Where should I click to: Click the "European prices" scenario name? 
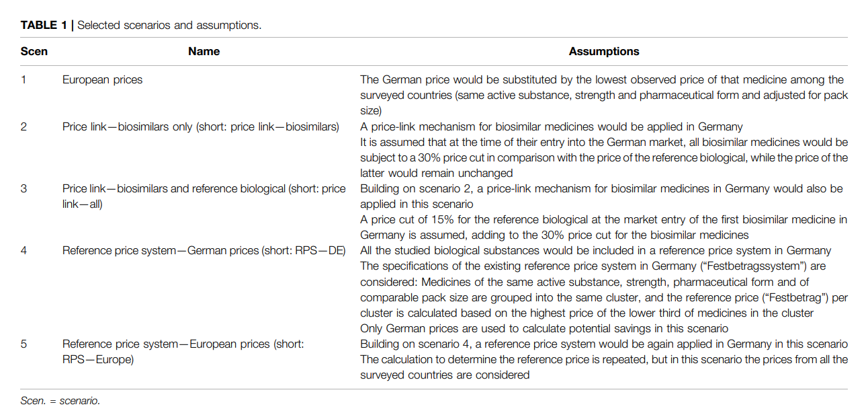pyautogui.click(x=102, y=79)
